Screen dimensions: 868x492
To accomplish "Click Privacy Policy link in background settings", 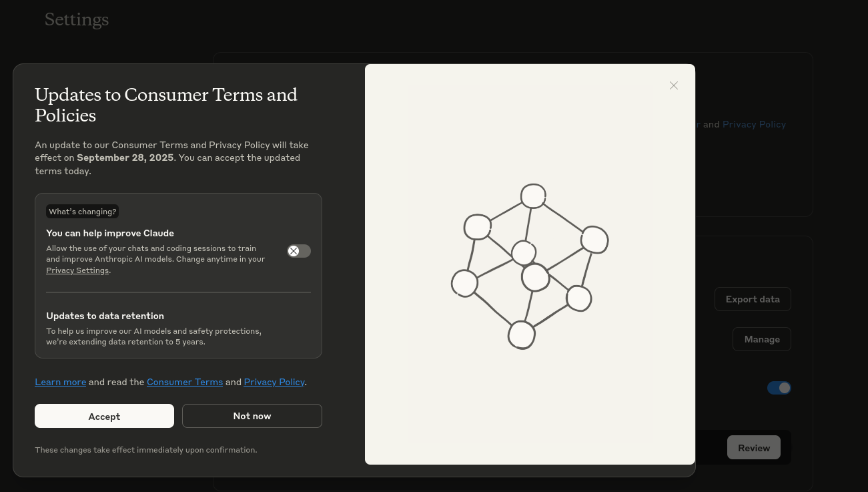I will click(754, 124).
